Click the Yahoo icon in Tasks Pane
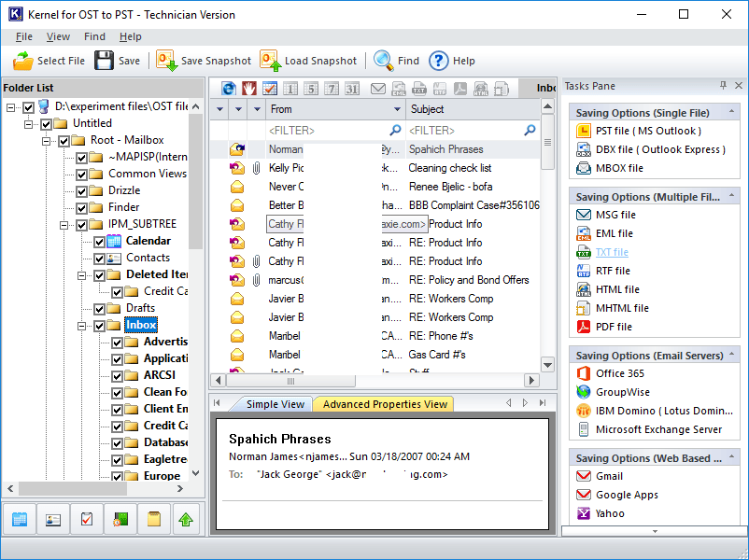Screen dimensions: 749x560 [x=584, y=513]
